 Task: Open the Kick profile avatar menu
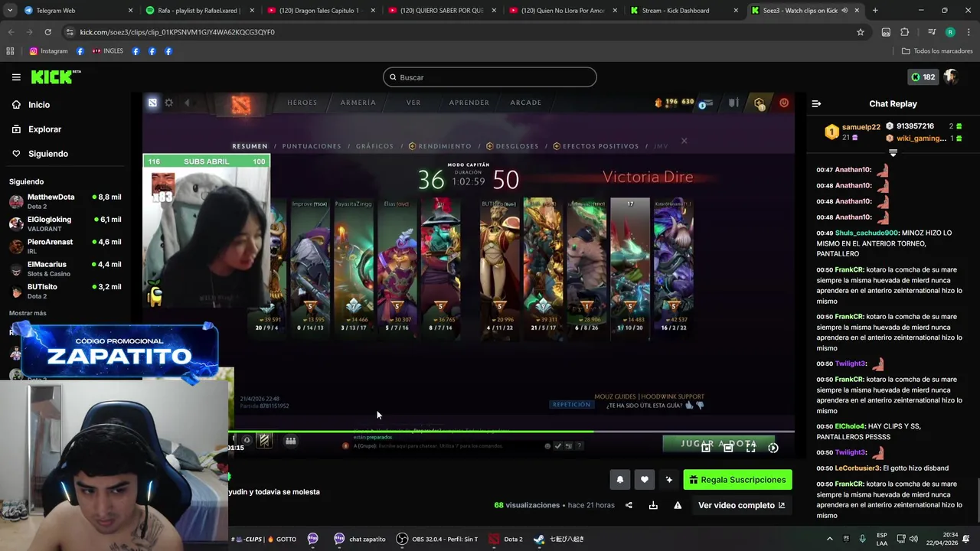[x=951, y=77]
